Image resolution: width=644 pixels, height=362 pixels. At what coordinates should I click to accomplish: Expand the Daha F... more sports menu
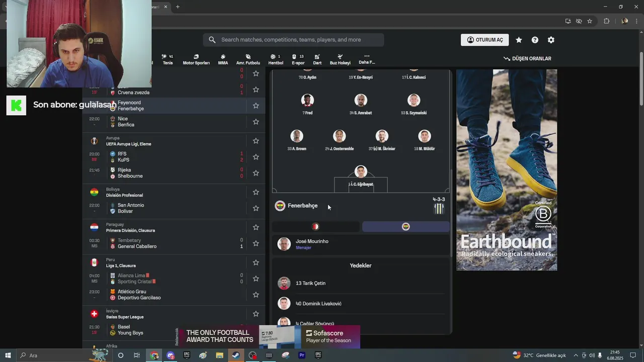point(367,59)
